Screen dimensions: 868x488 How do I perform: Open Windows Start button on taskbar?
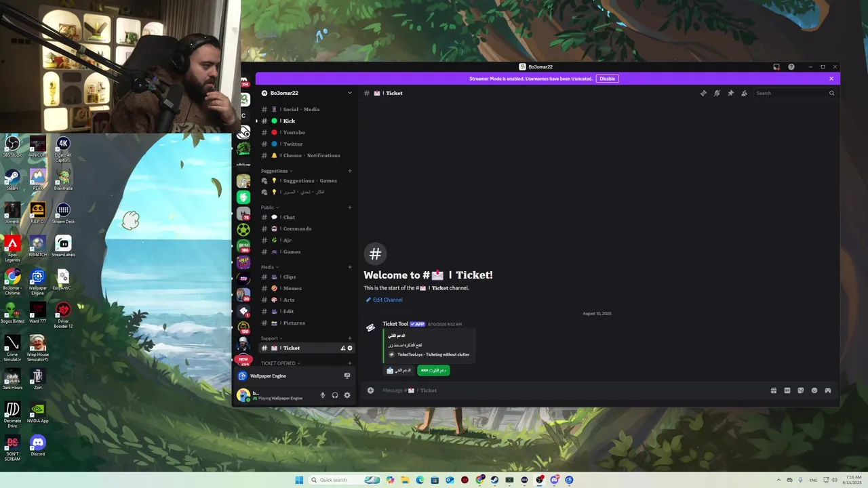tap(299, 480)
